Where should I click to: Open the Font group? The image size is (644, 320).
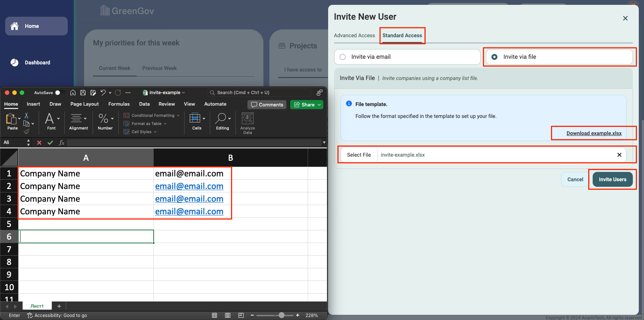51,122
